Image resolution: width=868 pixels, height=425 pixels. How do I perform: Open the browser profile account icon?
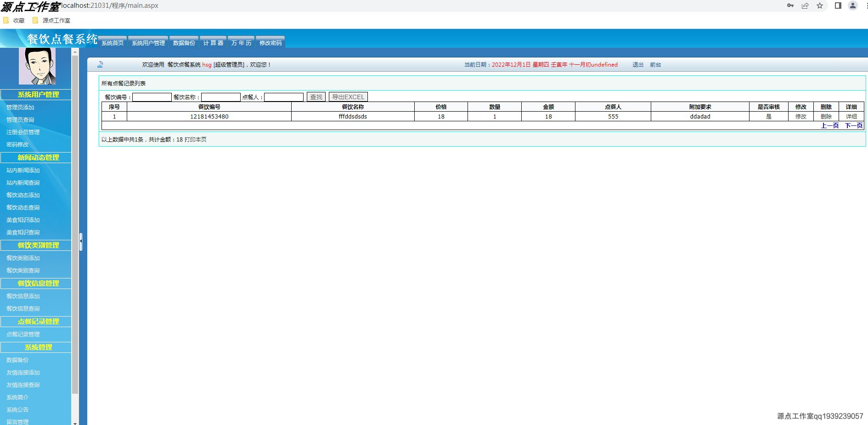pyautogui.click(x=852, y=6)
